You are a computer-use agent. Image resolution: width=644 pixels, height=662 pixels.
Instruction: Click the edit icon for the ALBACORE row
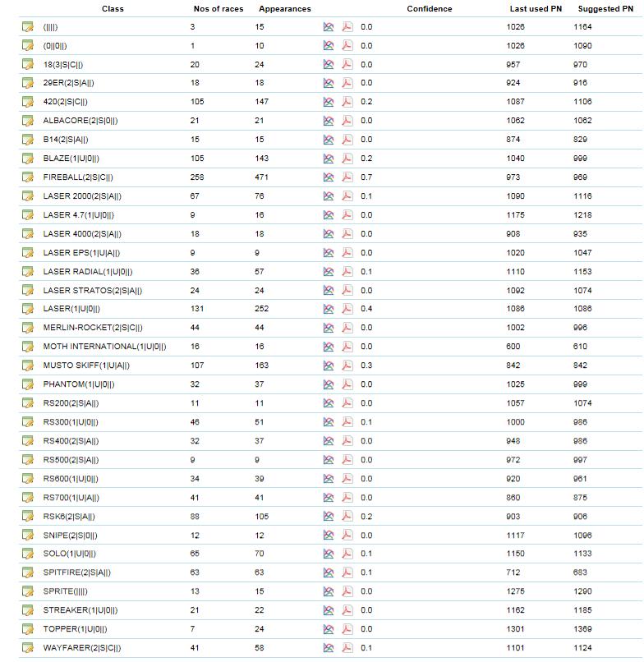28,121
